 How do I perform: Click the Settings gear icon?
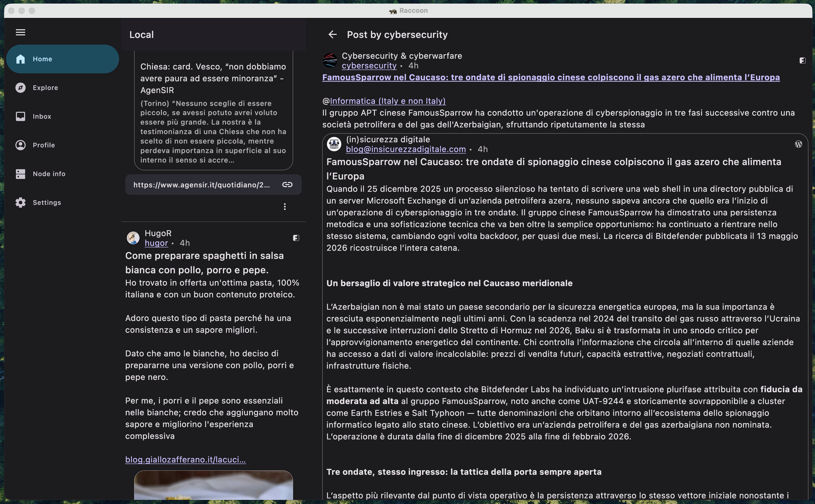20,202
